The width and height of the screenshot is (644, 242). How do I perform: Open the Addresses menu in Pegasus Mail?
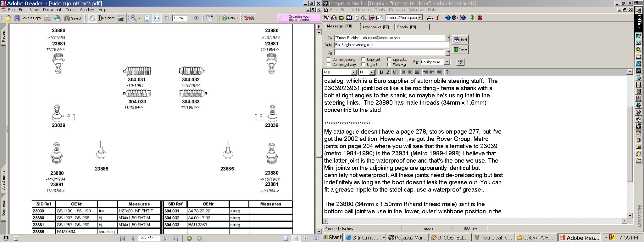tap(361, 10)
